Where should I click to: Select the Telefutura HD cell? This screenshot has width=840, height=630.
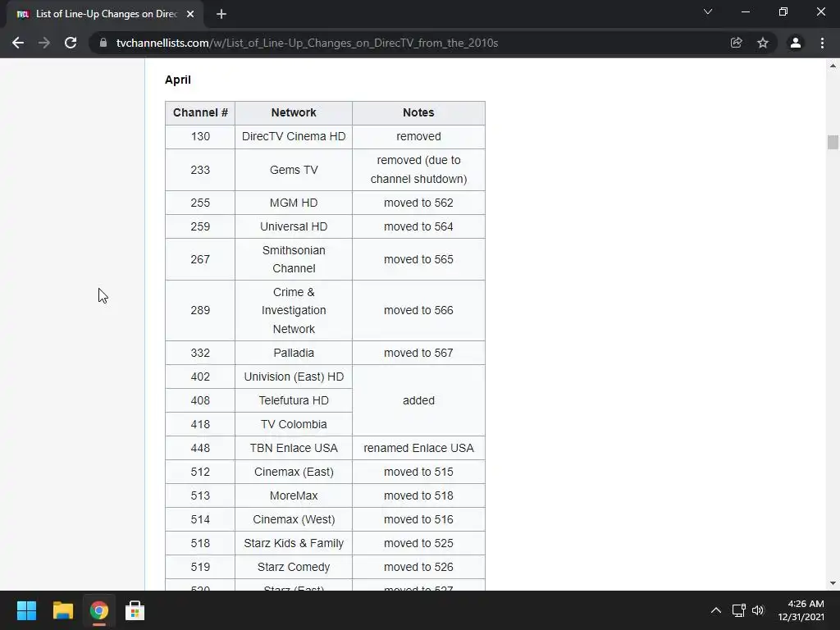coord(294,400)
